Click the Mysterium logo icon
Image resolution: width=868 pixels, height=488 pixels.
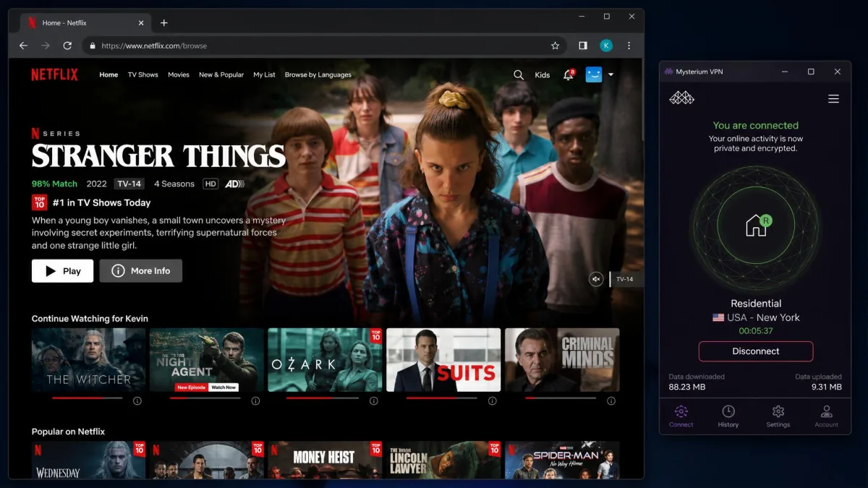(681, 98)
